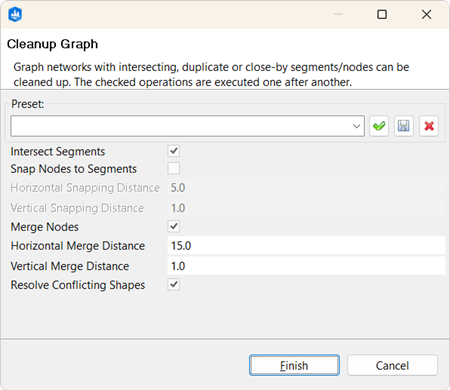Screen dimensions: 450x390
Task: Maximize the Cleanup Graph dialog window
Action: pyautogui.click(x=382, y=14)
